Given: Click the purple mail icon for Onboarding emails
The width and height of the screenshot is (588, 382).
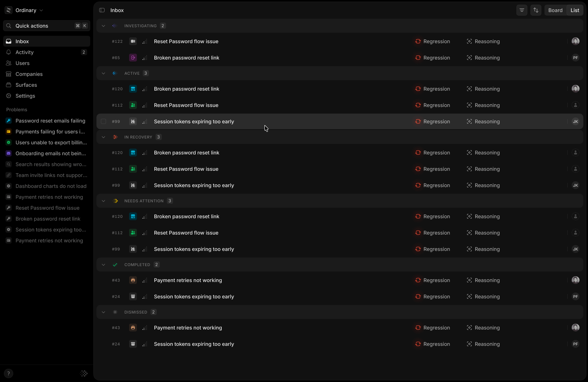Looking at the screenshot, I should click(9, 153).
